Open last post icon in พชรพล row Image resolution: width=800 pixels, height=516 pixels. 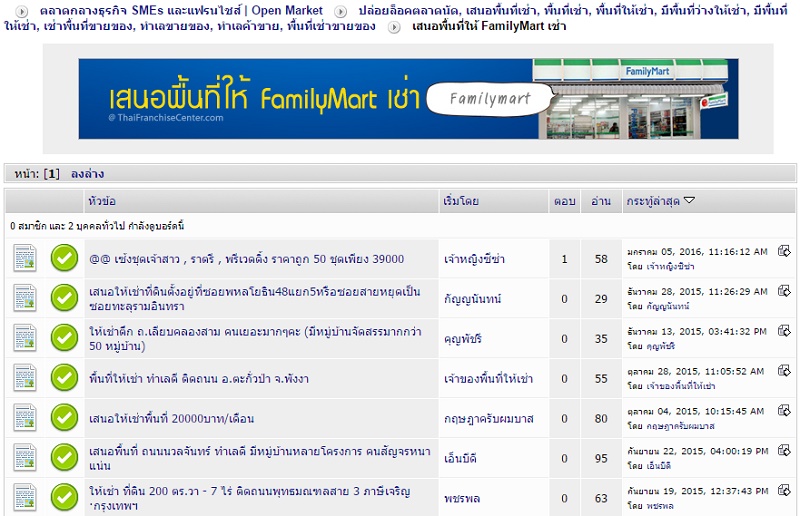[x=784, y=490]
